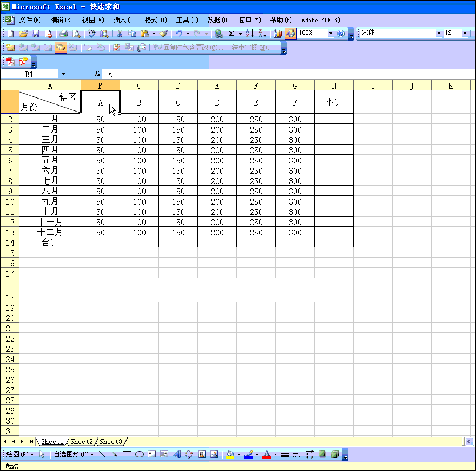Image resolution: width=476 pixels, height=471 pixels.
Task: Expand the zoom percentage dropdown
Action: click(330, 34)
